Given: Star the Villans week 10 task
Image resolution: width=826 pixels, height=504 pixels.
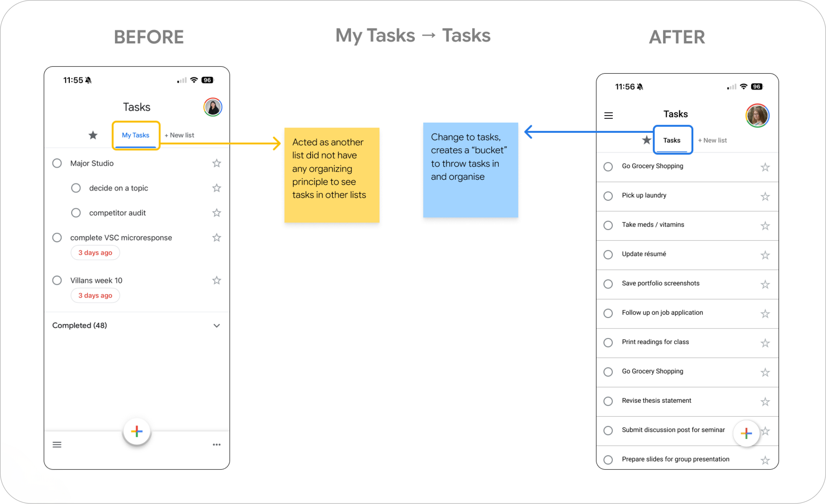Looking at the screenshot, I should point(217,280).
